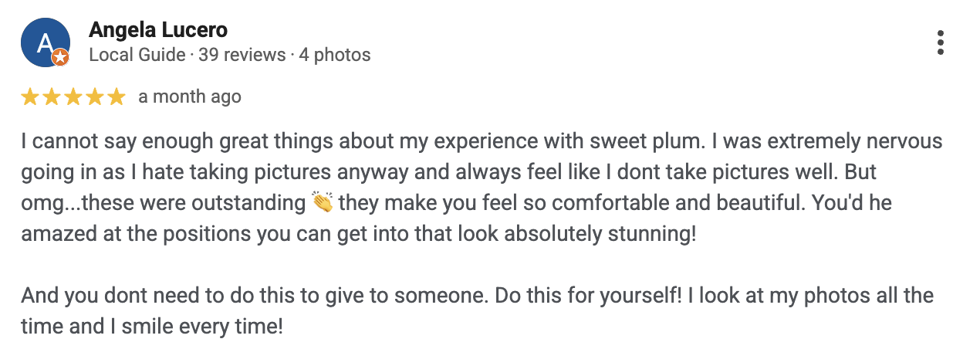980x349 pixels.
Task: Click the Local Guide label
Action: click(137, 55)
